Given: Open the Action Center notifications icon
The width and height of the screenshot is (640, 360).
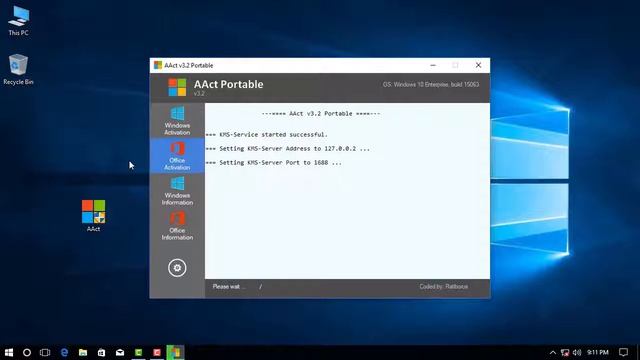Looking at the screenshot, I should 623,352.
